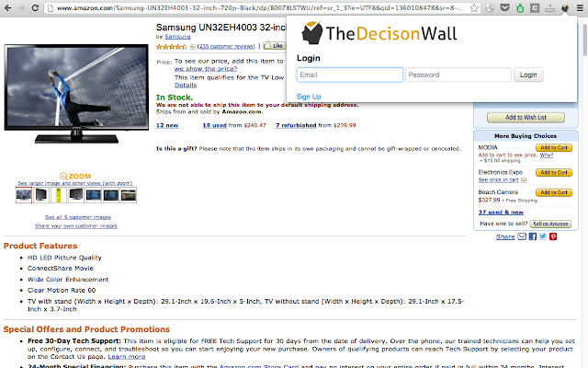Click the Pocket extension icon
The width and height of the screenshot is (588, 368).
coord(504,7)
